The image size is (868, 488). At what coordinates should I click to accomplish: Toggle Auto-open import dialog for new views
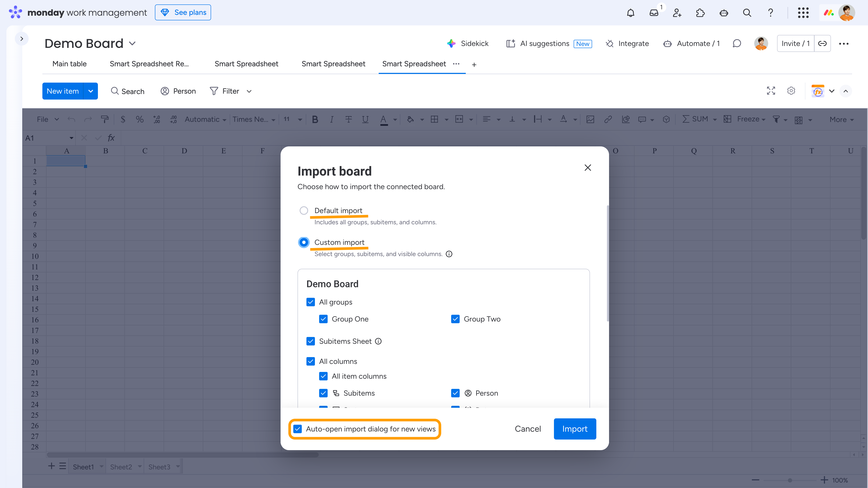[298, 429]
